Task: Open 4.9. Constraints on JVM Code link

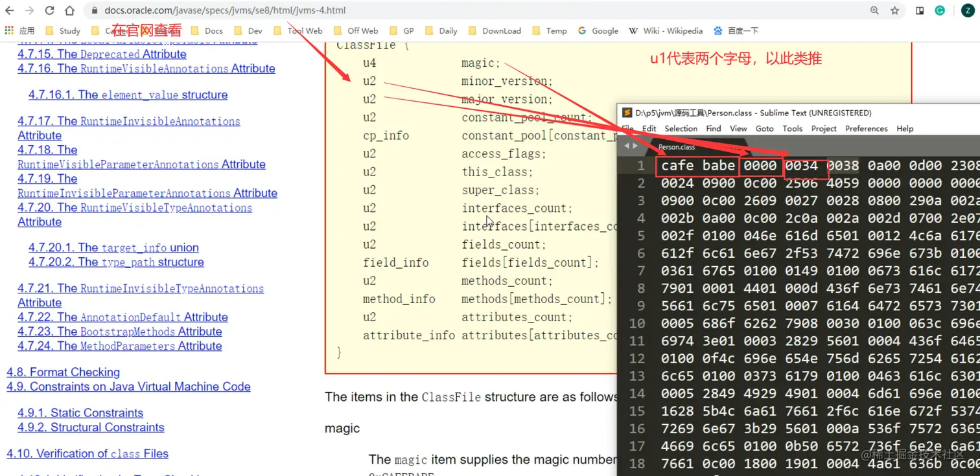Action: pyautogui.click(x=128, y=386)
